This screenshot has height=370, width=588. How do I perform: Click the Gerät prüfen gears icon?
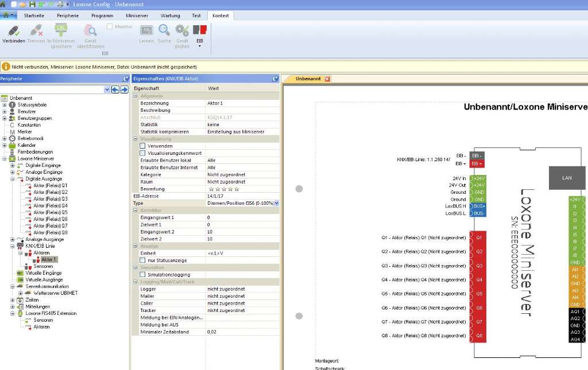tap(182, 30)
